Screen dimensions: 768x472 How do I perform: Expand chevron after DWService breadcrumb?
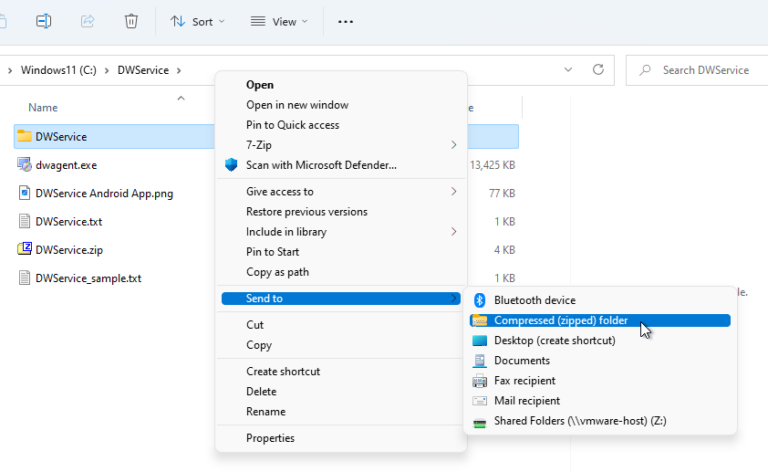[x=179, y=71]
